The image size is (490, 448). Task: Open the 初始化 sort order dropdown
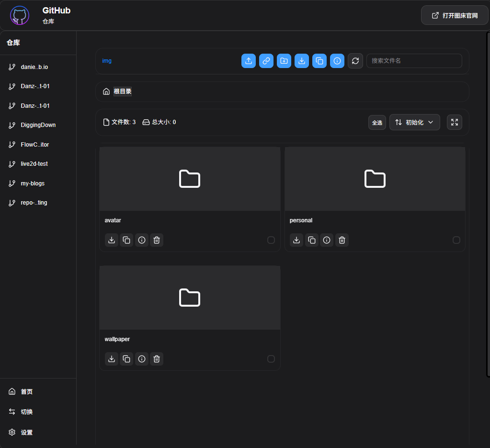414,122
